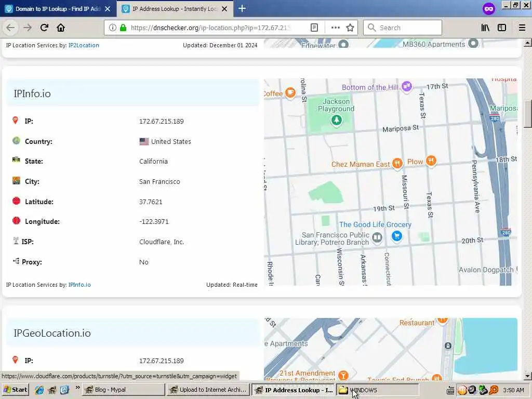This screenshot has width=532, height=399.
Task: Select the Jackson Playground park marker
Action: click(x=337, y=120)
